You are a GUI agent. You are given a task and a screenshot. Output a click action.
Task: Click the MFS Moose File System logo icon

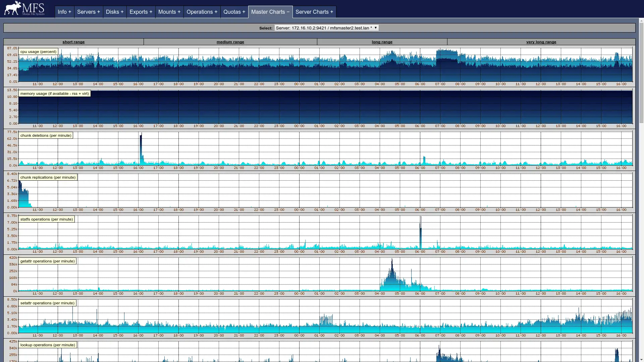[x=25, y=8]
